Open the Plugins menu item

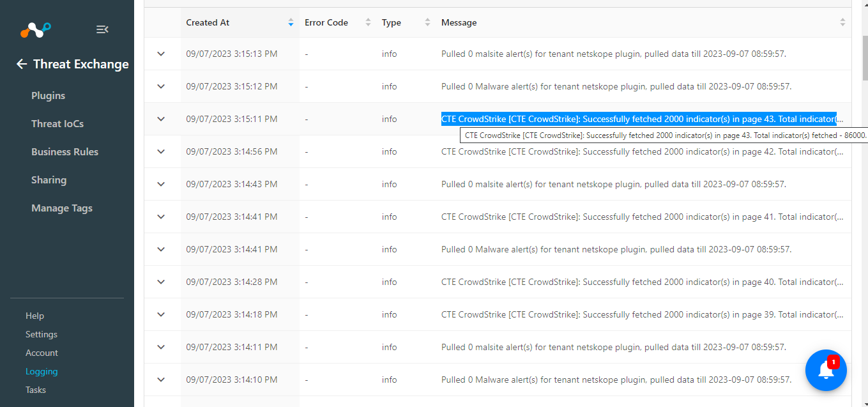[49, 96]
